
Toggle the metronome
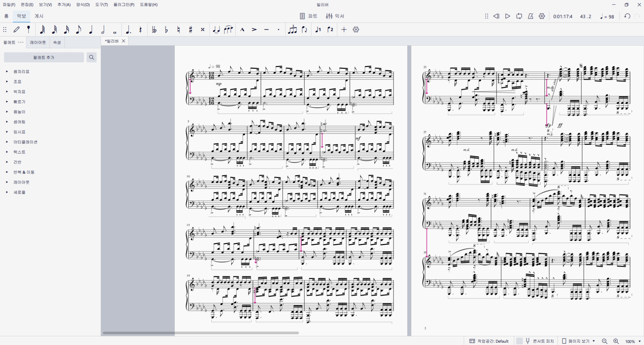pos(530,16)
